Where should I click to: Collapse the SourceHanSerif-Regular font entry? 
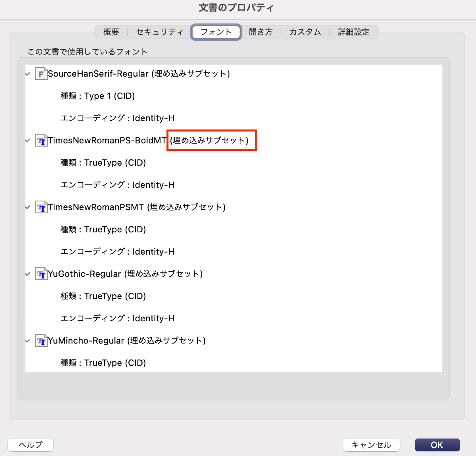[28, 74]
